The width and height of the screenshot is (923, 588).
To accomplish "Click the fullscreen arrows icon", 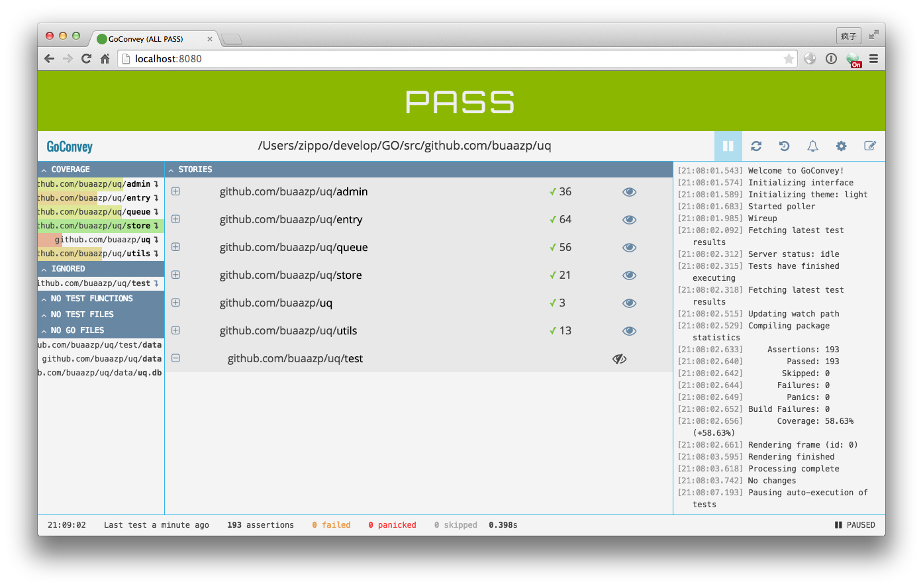I will (x=874, y=34).
